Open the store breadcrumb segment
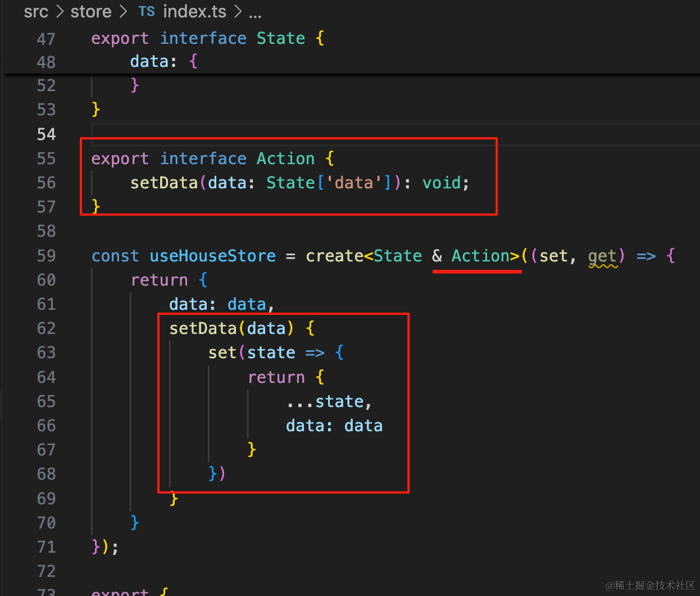Image resolution: width=700 pixels, height=596 pixels. tap(91, 11)
